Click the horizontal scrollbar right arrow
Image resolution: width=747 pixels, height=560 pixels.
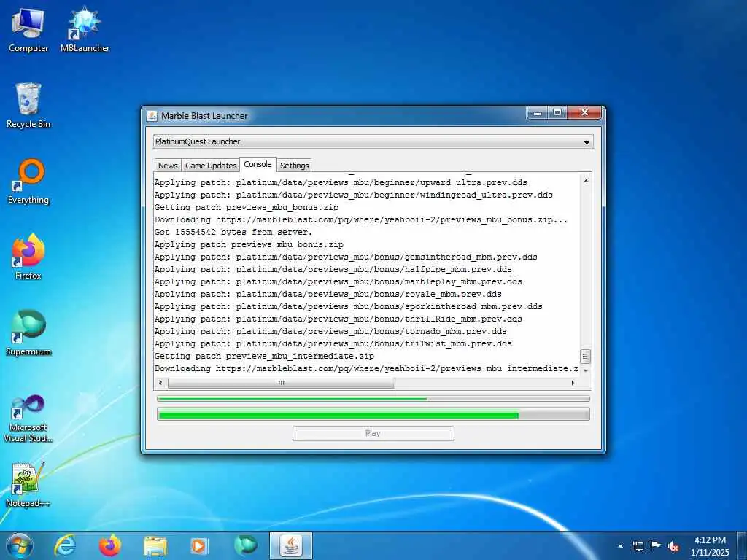pyautogui.click(x=573, y=383)
